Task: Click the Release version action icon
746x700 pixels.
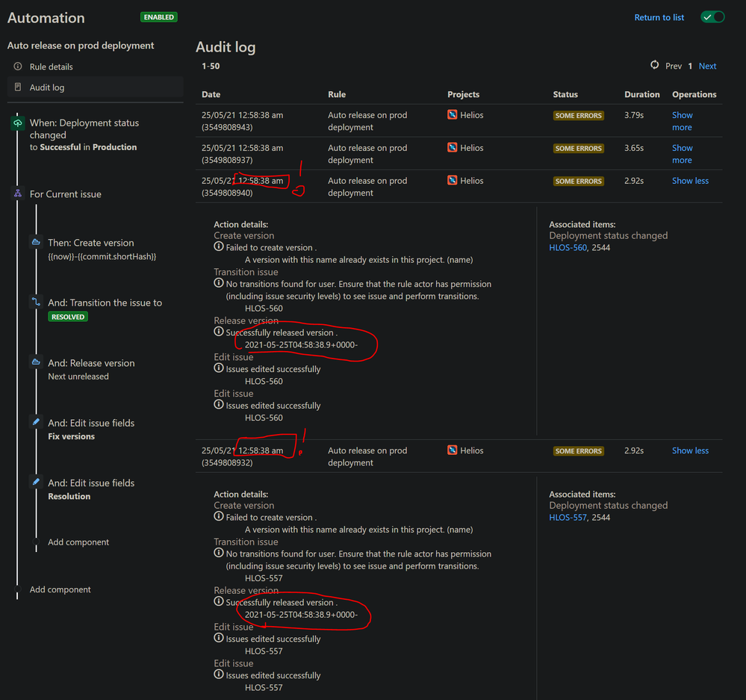Action: tap(36, 362)
